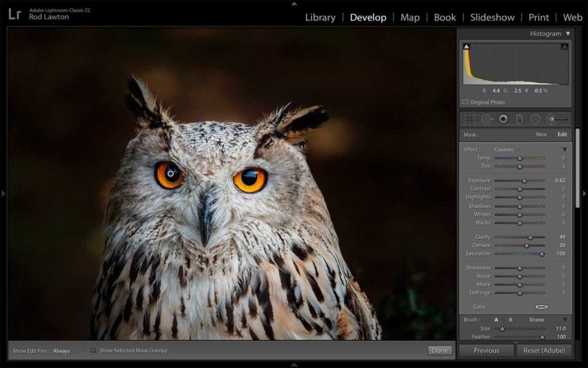
Task: Click the owl photo in preview
Action: pos(231,183)
